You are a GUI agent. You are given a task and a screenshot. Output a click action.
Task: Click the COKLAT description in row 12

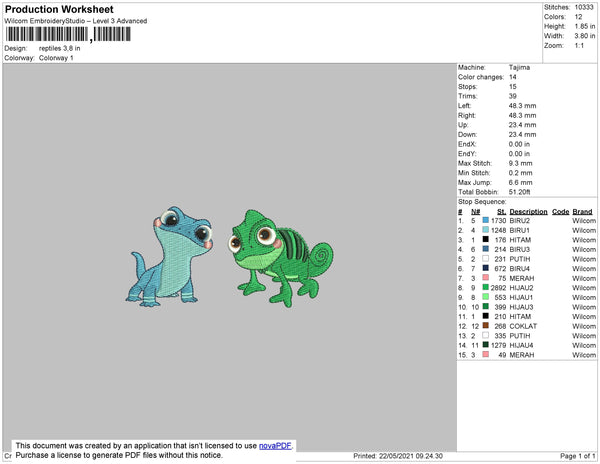(x=523, y=326)
